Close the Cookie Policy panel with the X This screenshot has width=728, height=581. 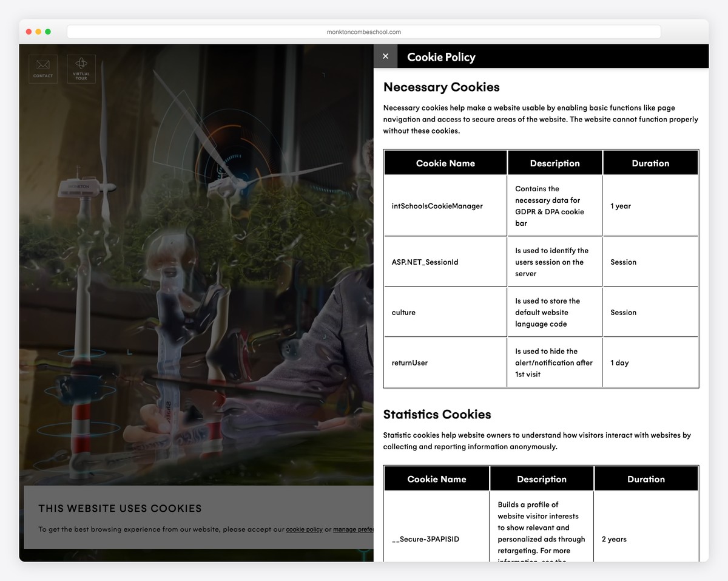pos(385,56)
